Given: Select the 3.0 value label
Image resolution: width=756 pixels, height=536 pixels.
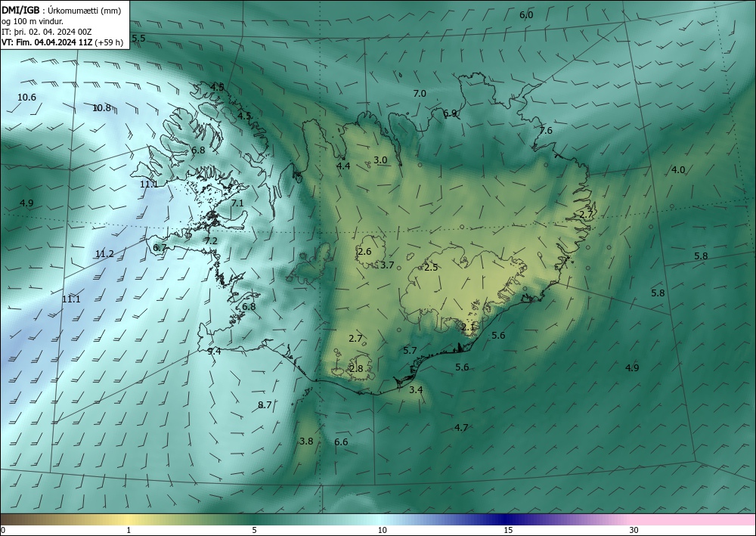Looking at the screenshot, I should tap(380, 160).
